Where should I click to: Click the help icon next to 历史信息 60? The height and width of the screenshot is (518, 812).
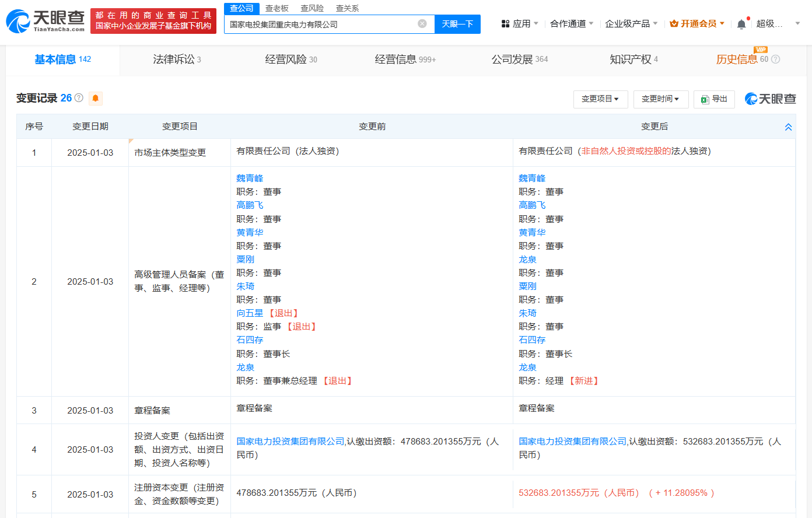pyautogui.click(x=775, y=60)
